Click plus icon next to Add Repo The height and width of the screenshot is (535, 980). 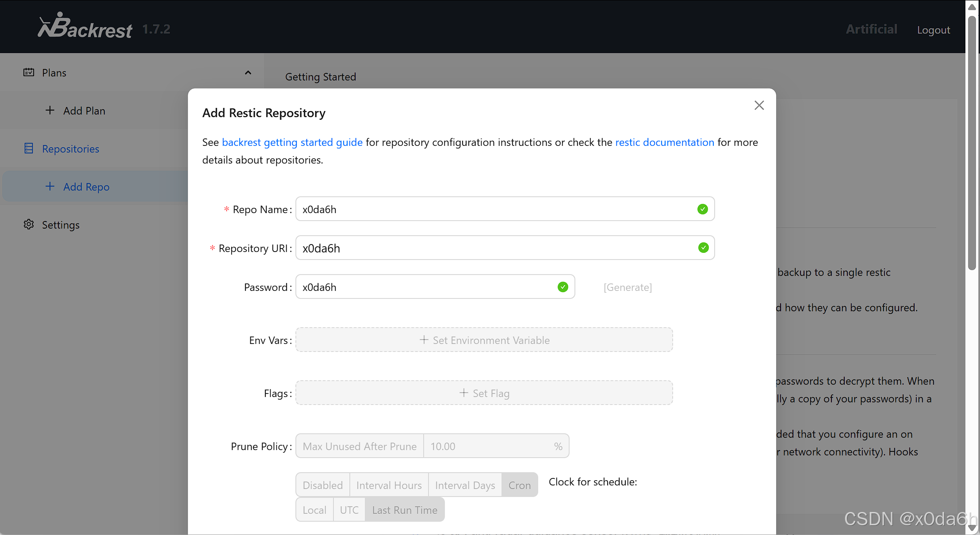point(50,187)
